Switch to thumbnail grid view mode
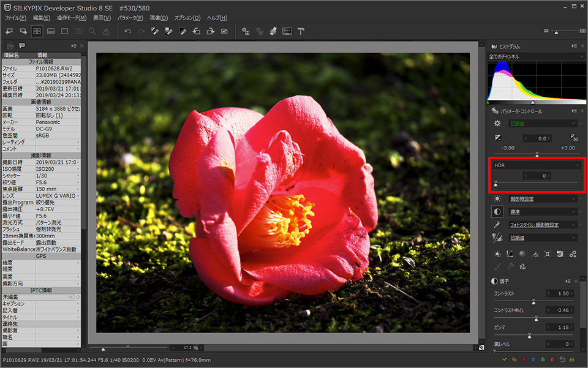The image size is (588, 368). click(37, 31)
